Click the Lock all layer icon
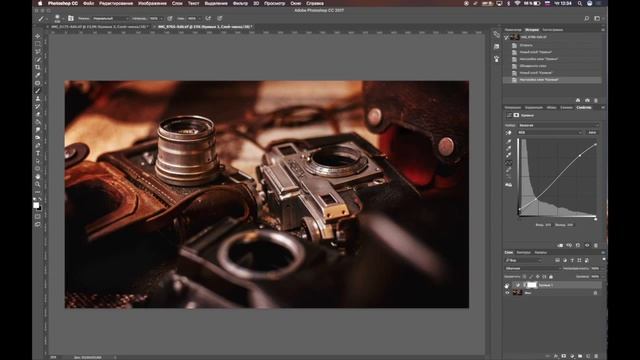640x360 pixels. pyautogui.click(x=551, y=276)
